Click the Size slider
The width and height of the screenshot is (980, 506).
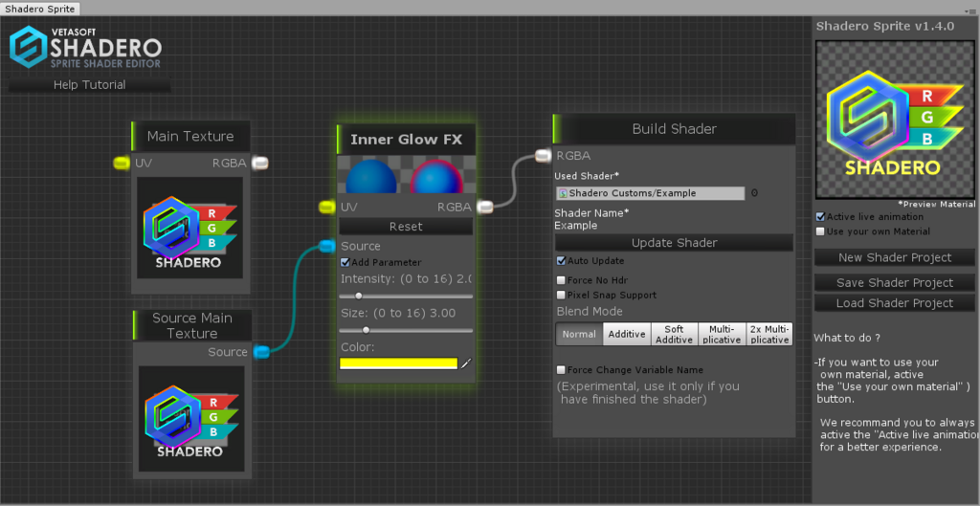point(406,330)
